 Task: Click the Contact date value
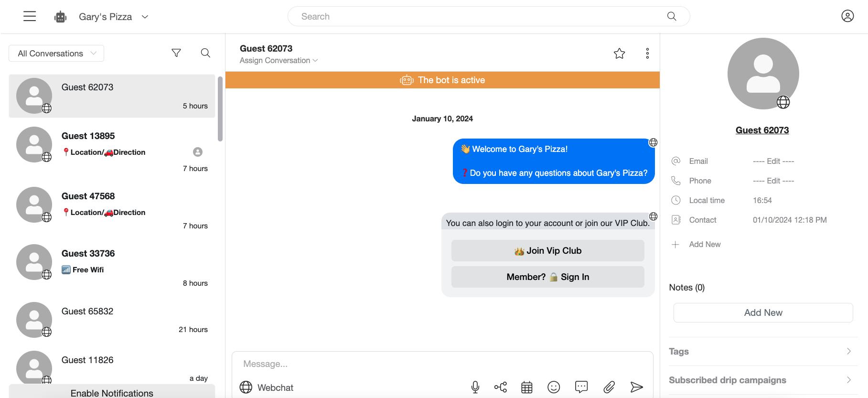click(790, 220)
